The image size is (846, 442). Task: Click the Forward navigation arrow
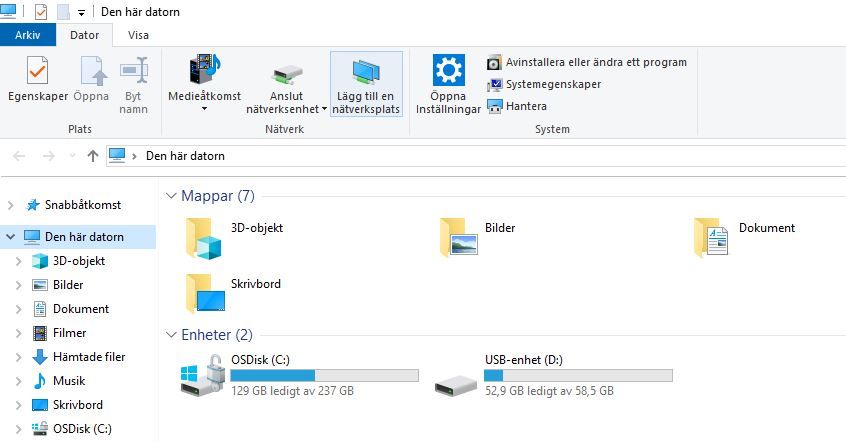[49, 156]
